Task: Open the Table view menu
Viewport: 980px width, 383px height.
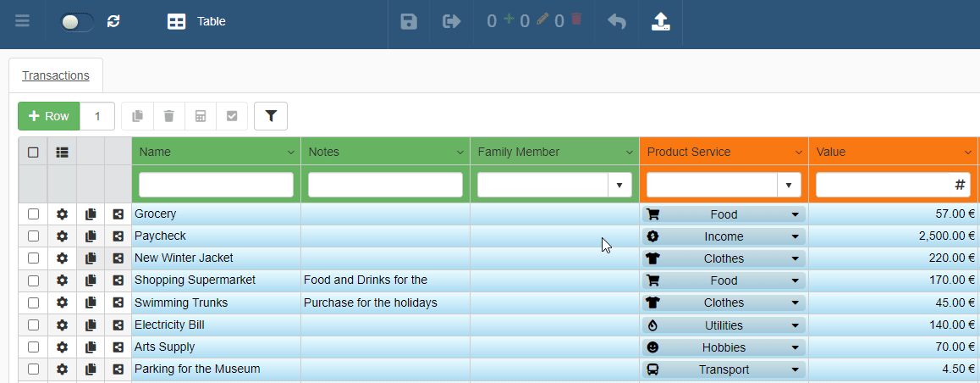Action: 196,21
